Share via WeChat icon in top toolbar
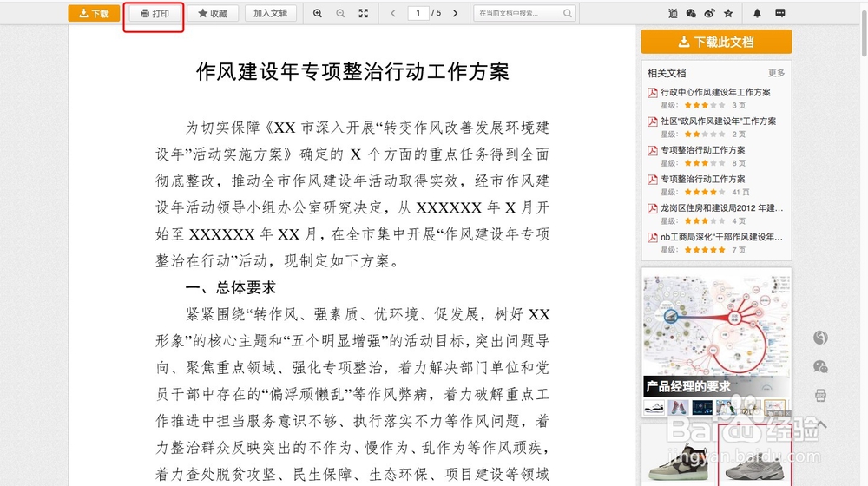The height and width of the screenshot is (486, 868). [x=691, y=13]
